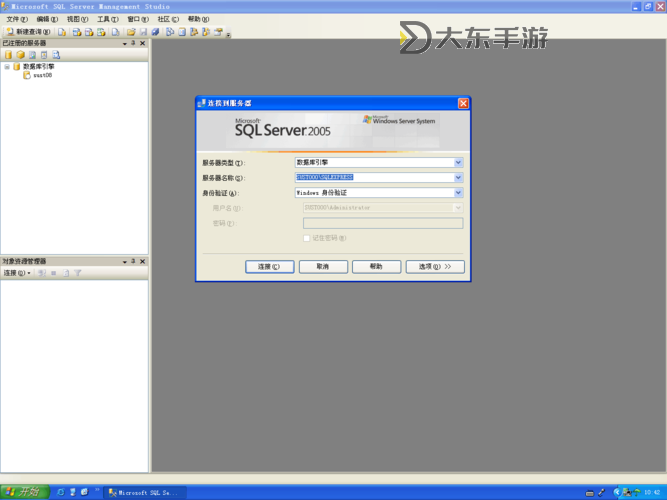Image resolution: width=667 pixels, height=500 pixels.
Task: Click the Refresh icon in Object Explorer toolbar
Action: point(66,273)
